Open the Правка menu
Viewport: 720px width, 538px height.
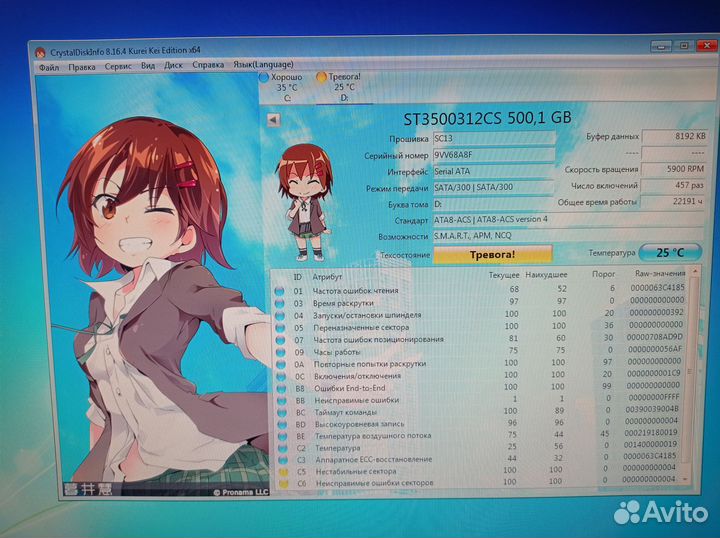[x=82, y=67]
